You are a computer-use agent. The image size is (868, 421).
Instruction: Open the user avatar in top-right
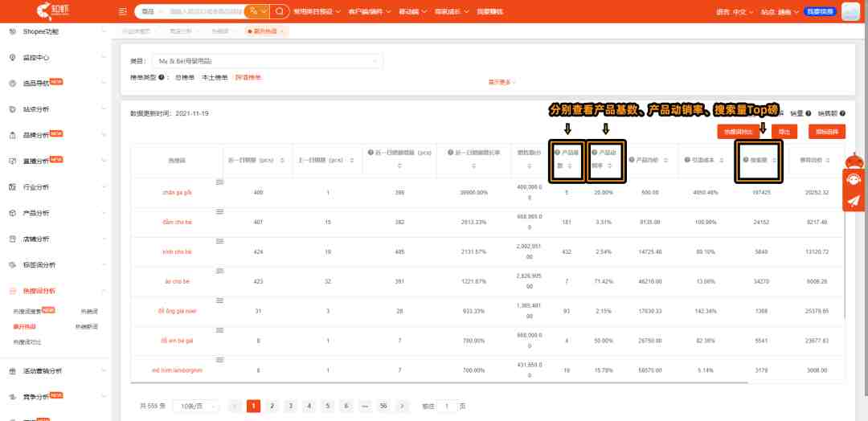point(850,11)
